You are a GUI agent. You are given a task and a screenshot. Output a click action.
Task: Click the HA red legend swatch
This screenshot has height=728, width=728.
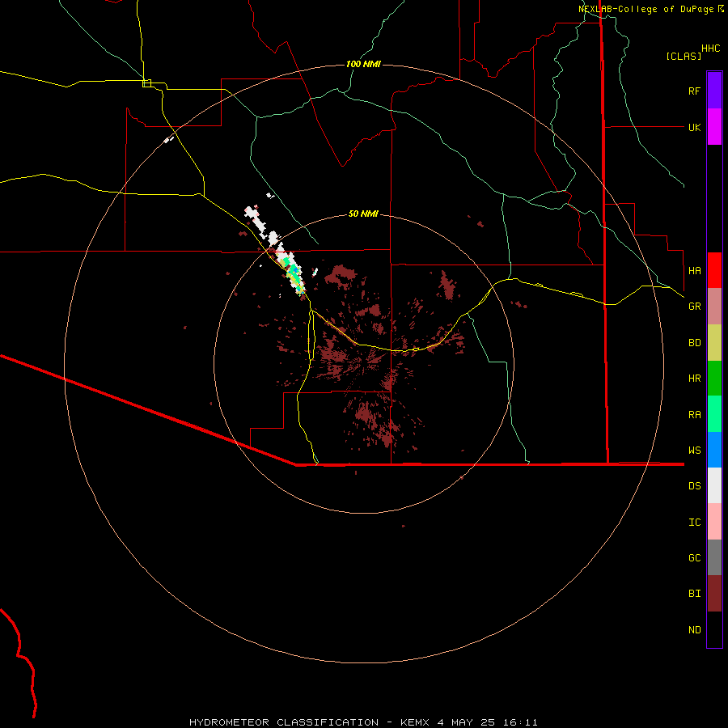point(714,270)
